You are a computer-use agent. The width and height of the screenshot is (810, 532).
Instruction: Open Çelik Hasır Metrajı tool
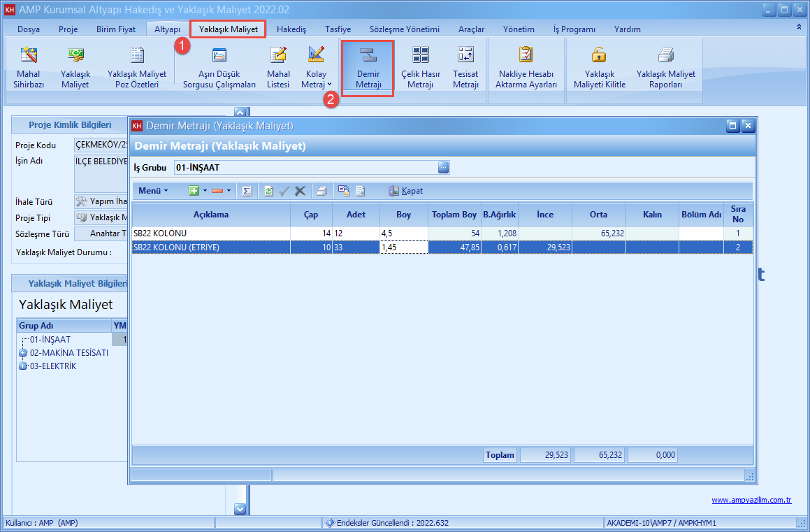tap(420, 68)
